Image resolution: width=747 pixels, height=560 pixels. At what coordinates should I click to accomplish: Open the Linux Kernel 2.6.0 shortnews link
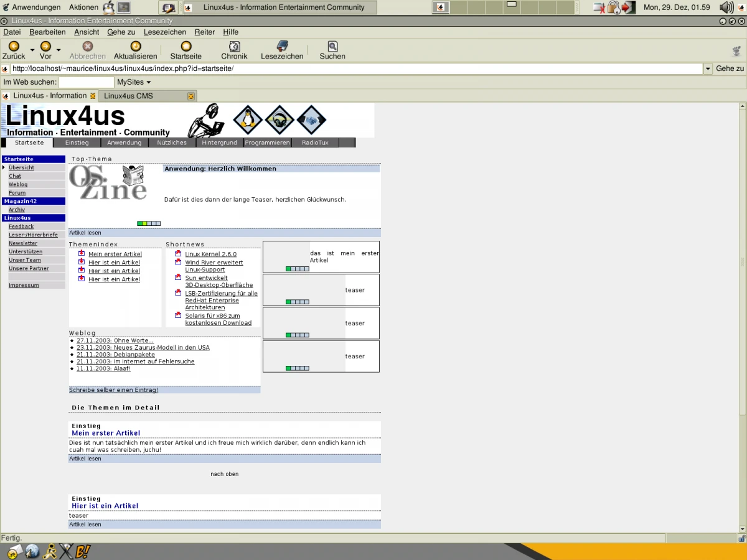point(211,254)
